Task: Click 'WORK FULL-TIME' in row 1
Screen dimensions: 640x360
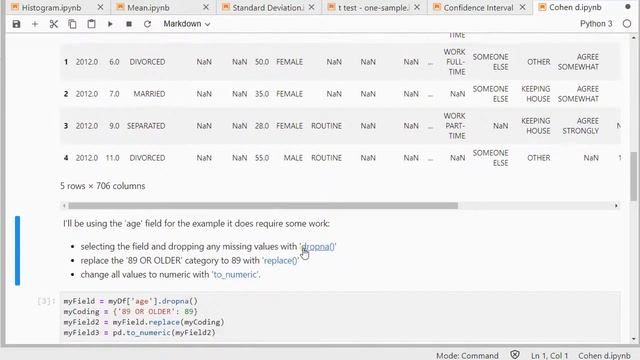Action: [454, 62]
